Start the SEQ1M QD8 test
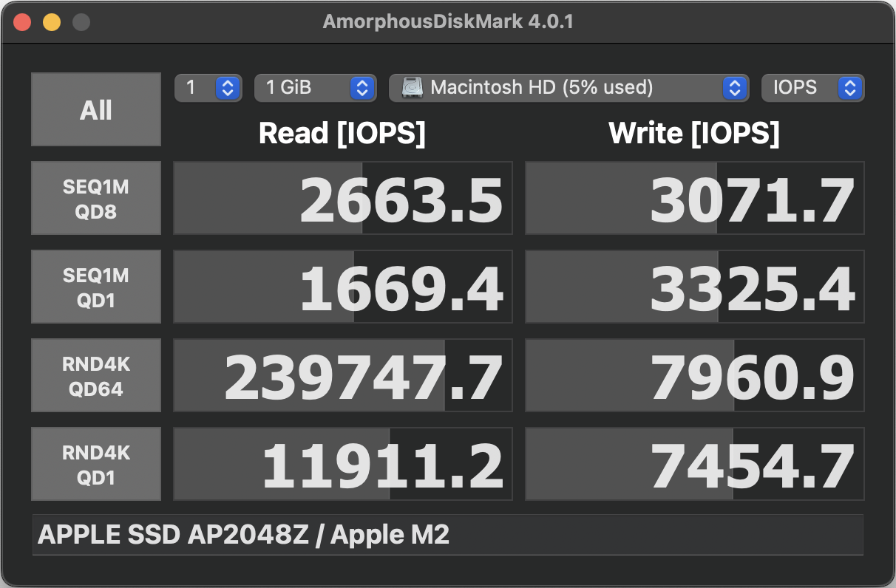The image size is (896, 588). (96, 198)
